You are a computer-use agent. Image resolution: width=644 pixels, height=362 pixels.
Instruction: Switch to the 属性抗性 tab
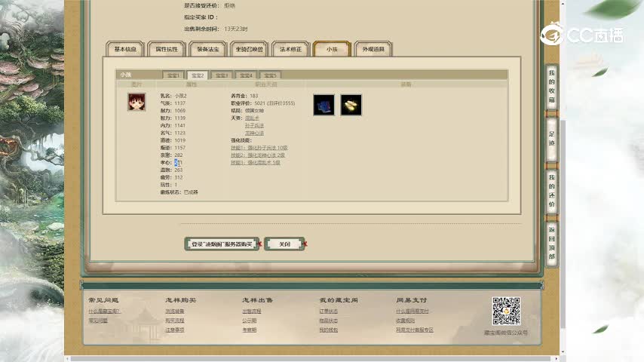167,49
